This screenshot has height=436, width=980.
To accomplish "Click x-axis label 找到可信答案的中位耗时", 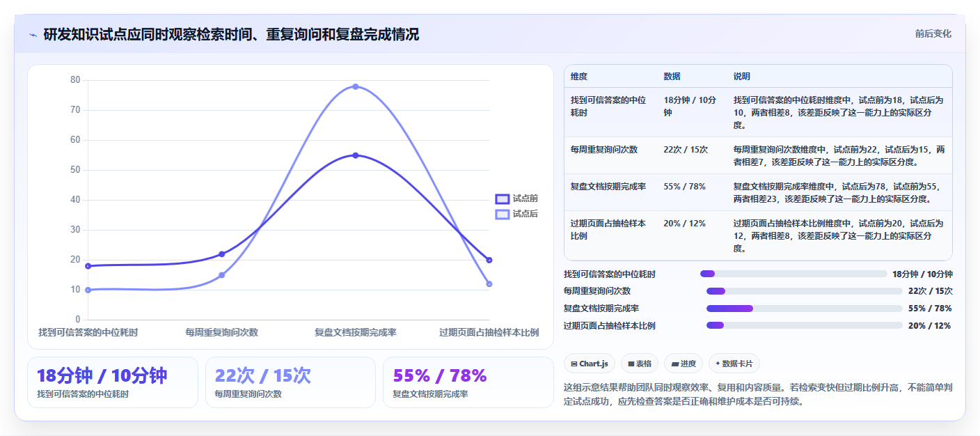I will tap(88, 333).
